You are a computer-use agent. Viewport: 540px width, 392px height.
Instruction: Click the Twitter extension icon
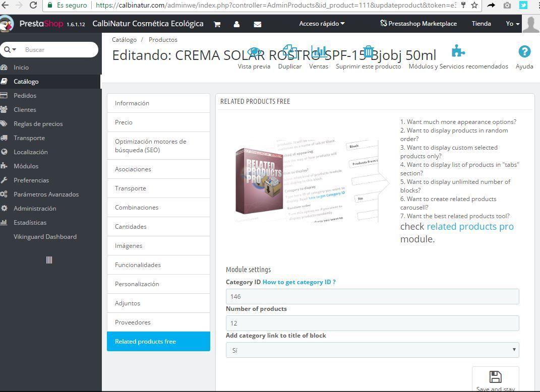click(523, 5)
